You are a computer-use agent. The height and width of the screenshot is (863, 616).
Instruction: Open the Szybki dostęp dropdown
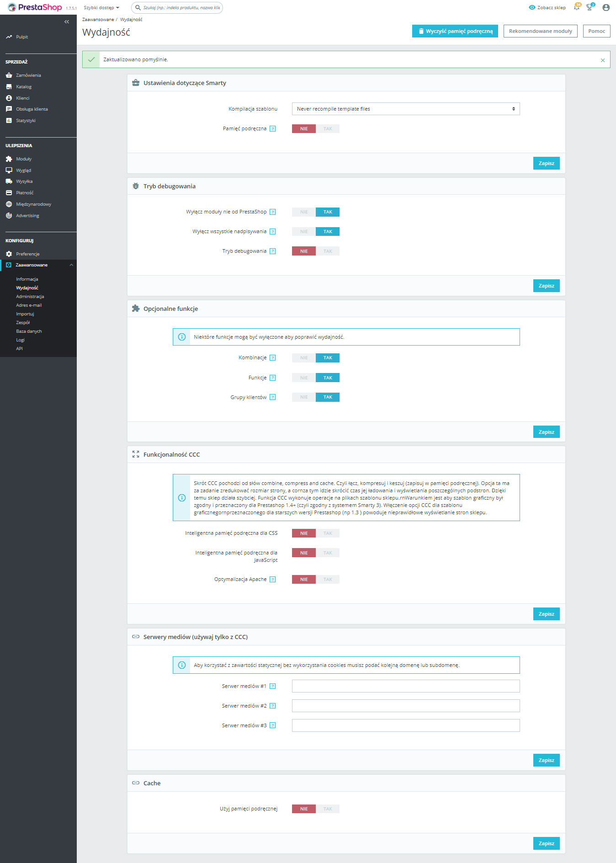tap(101, 8)
